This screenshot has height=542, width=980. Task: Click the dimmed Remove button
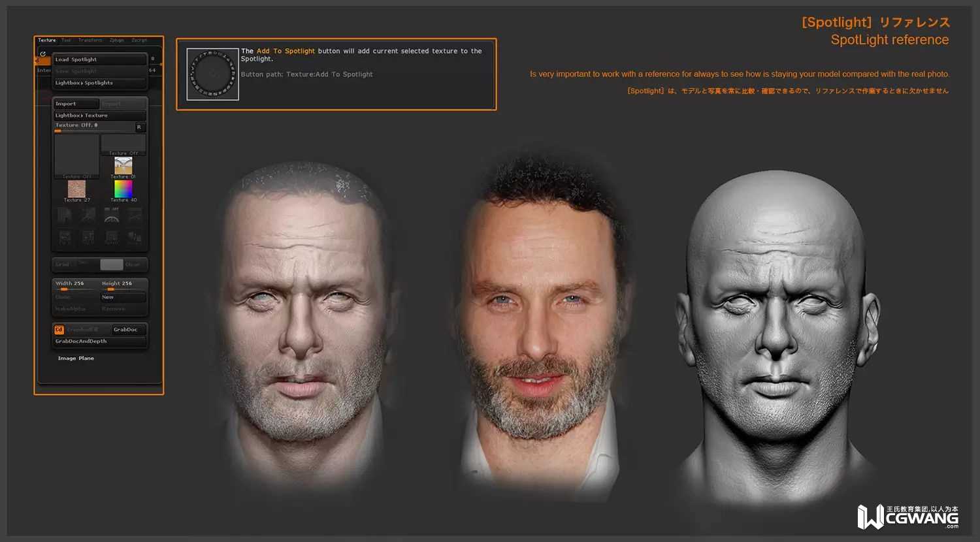(x=123, y=309)
